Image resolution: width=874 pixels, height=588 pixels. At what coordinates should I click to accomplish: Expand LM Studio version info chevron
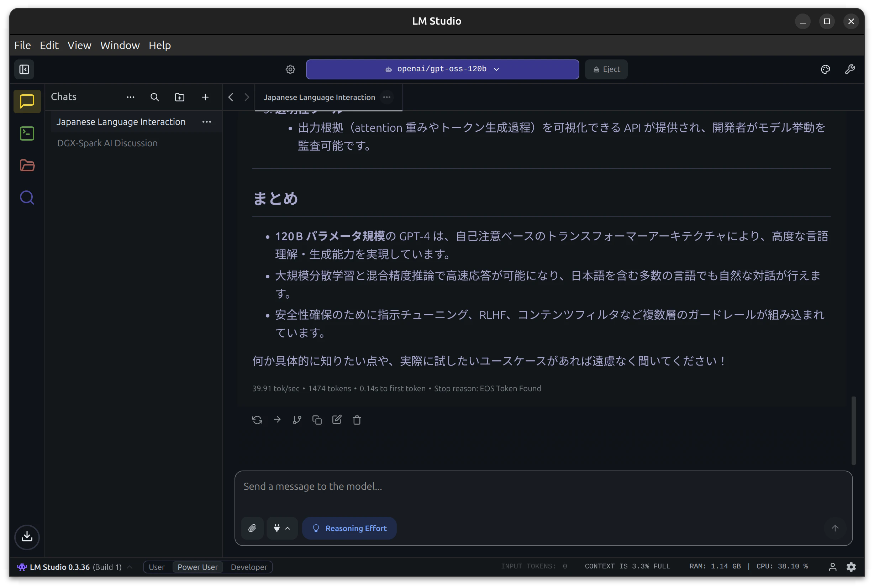pos(130,567)
